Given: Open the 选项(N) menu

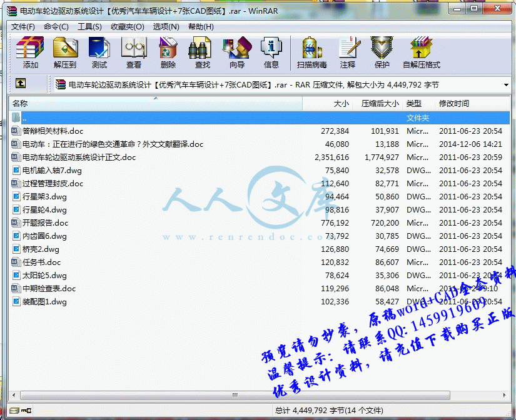Looking at the screenshot, I should (x=166, y=27).
